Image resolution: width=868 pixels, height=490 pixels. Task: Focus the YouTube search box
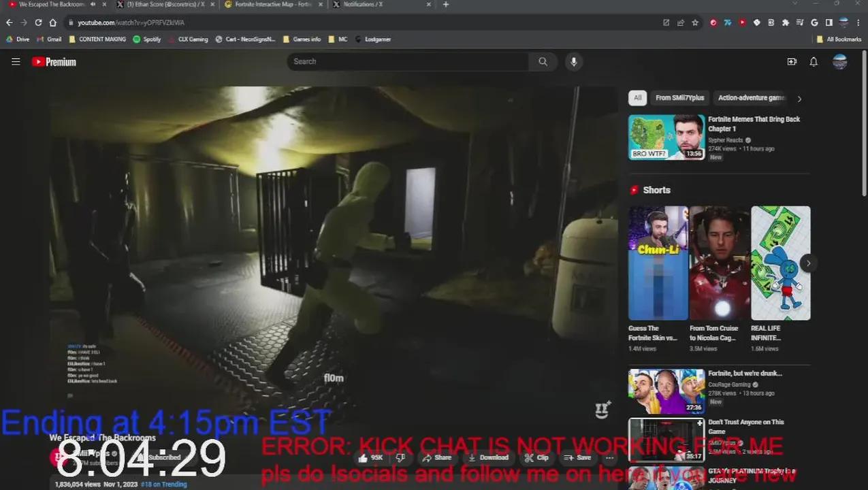(408, 61)
